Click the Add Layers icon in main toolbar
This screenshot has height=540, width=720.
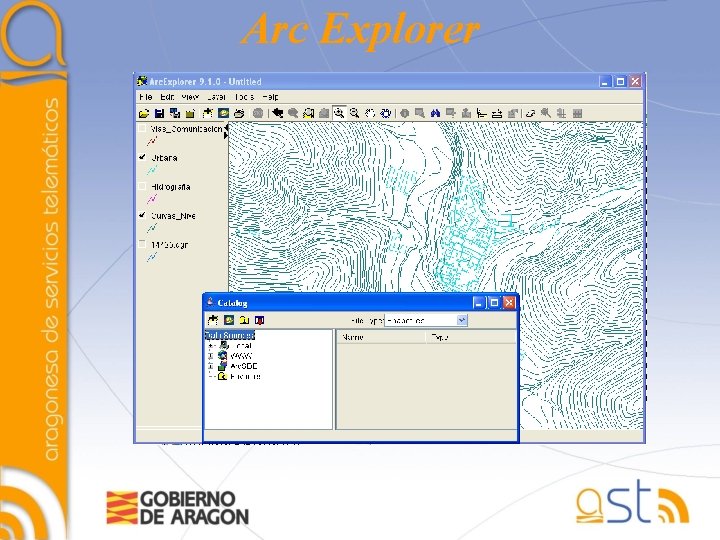click(207, 113)
